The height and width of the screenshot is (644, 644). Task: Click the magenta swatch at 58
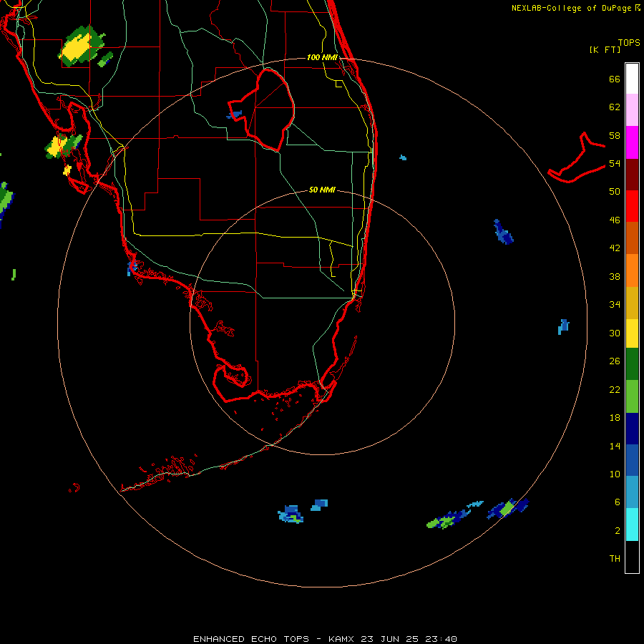coord(632,142)
